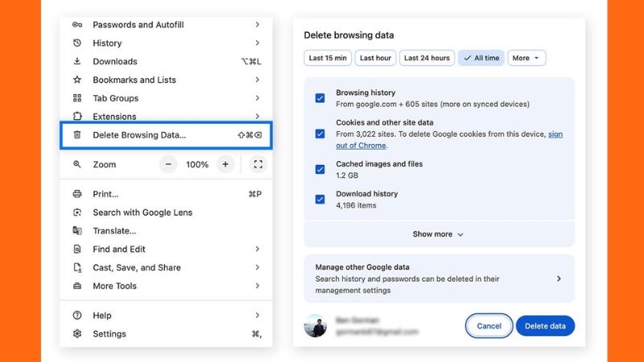Click the Delete browsing data dialog heading
This screenshot has width=644, height=362.
pyautogui.click(x=349, y=35)
